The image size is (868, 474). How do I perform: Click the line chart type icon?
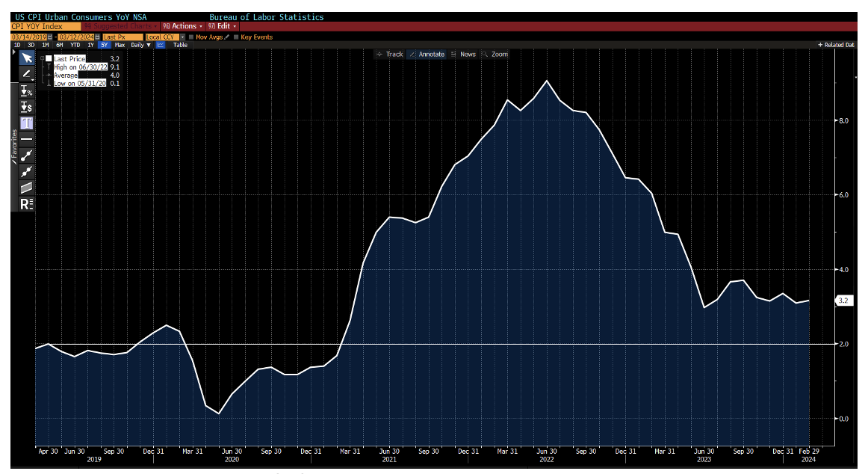161,45
